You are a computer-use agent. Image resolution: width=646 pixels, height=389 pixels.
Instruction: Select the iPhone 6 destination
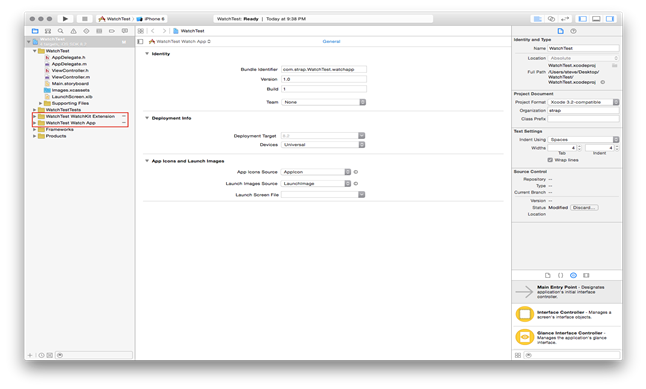(x=151, y=19)
